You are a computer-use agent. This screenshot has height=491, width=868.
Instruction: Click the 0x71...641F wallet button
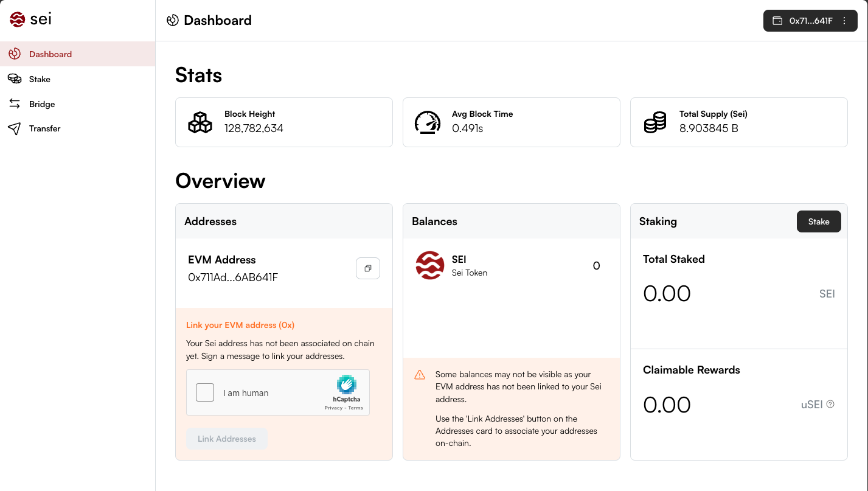(810, 21)
